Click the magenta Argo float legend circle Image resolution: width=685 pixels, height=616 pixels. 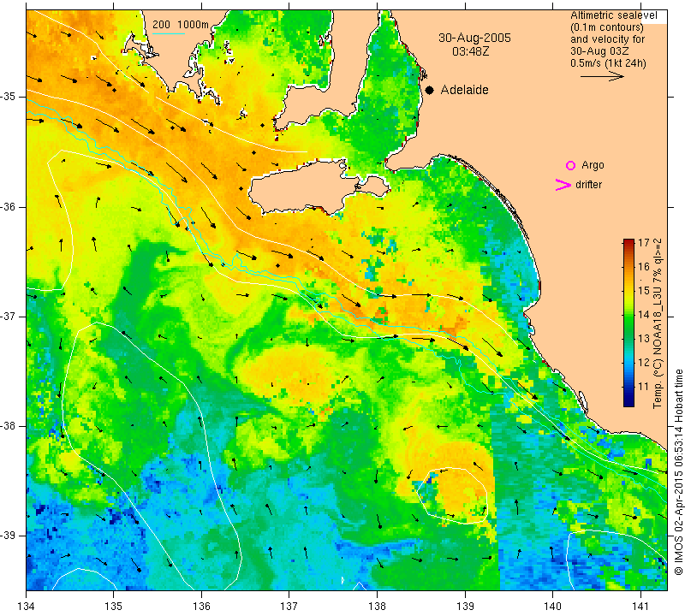tap(570, 165)
